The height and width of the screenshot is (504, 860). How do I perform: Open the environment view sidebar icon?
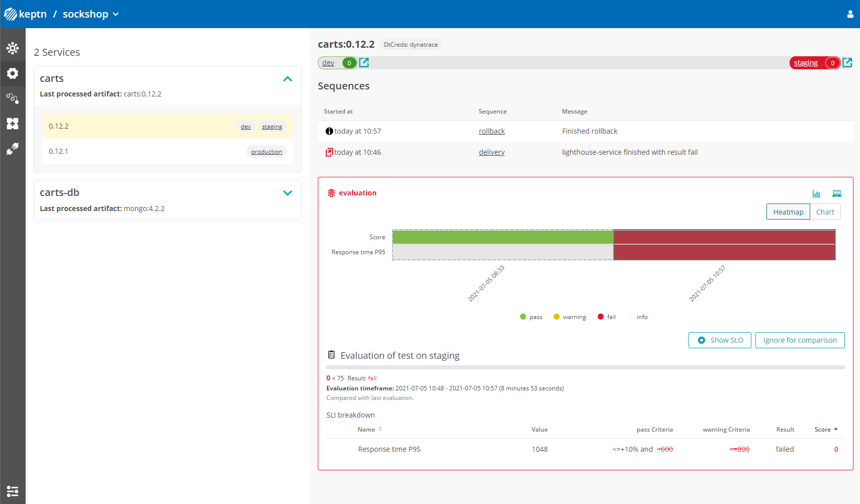[x=13, y=48]
